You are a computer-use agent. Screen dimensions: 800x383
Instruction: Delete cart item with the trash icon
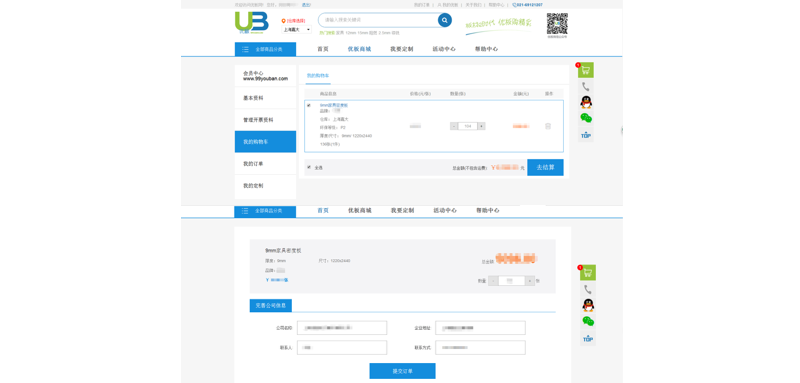(x=548, y=126)
